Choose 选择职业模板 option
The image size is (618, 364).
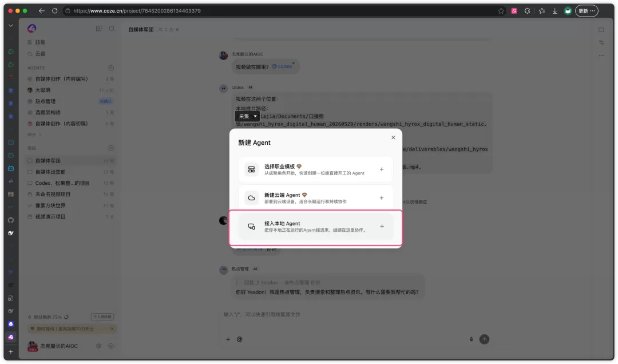(x=315, y=169)
